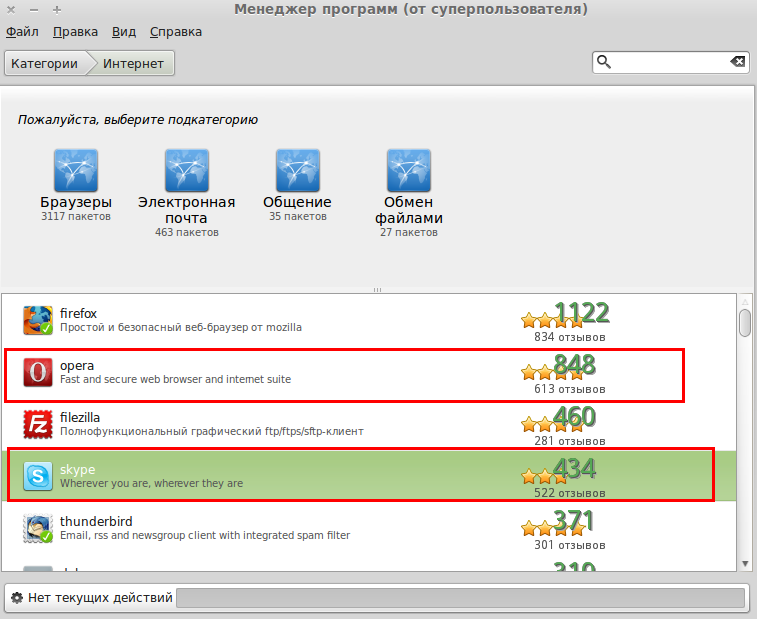Click '834 отзывов' under firefox rating
This screenshot has width=757, height=619.
point(570,337)
